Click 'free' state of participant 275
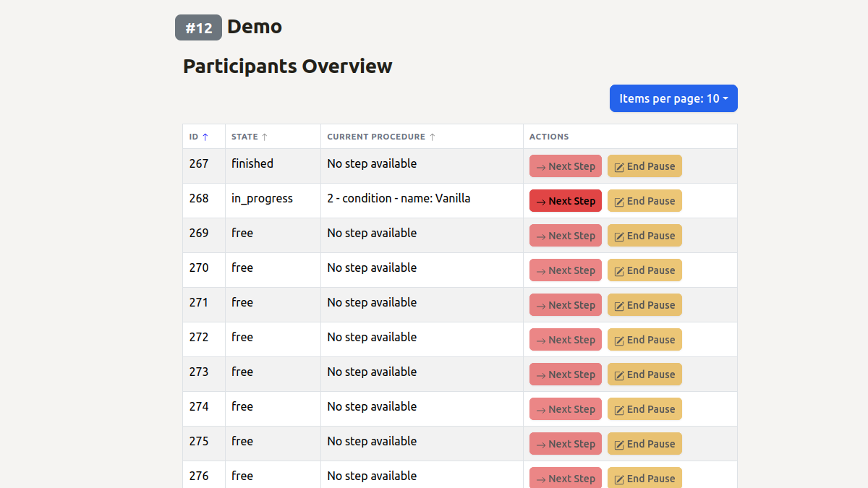The image size is (868, 488). click(x=242, y=441)
